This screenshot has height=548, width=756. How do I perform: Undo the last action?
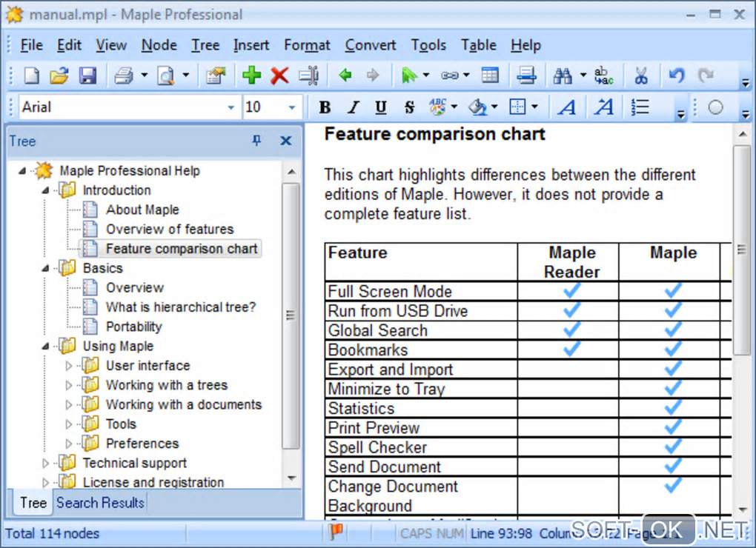pyautogui.click(x=677, y=75)
